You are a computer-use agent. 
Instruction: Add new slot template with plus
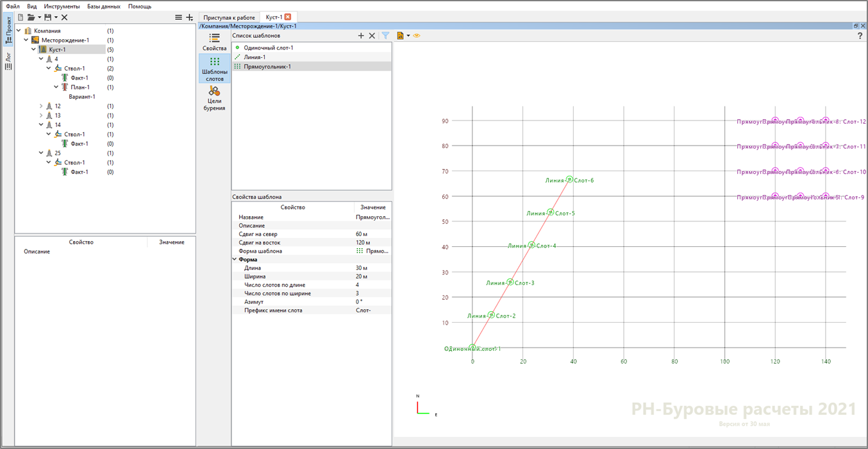pyautogui.click(x=361, y=36)
